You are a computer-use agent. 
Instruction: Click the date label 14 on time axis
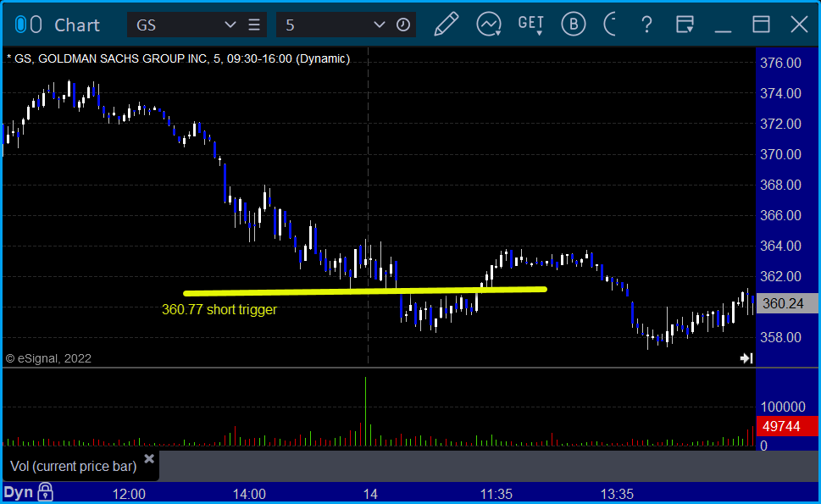370,494
